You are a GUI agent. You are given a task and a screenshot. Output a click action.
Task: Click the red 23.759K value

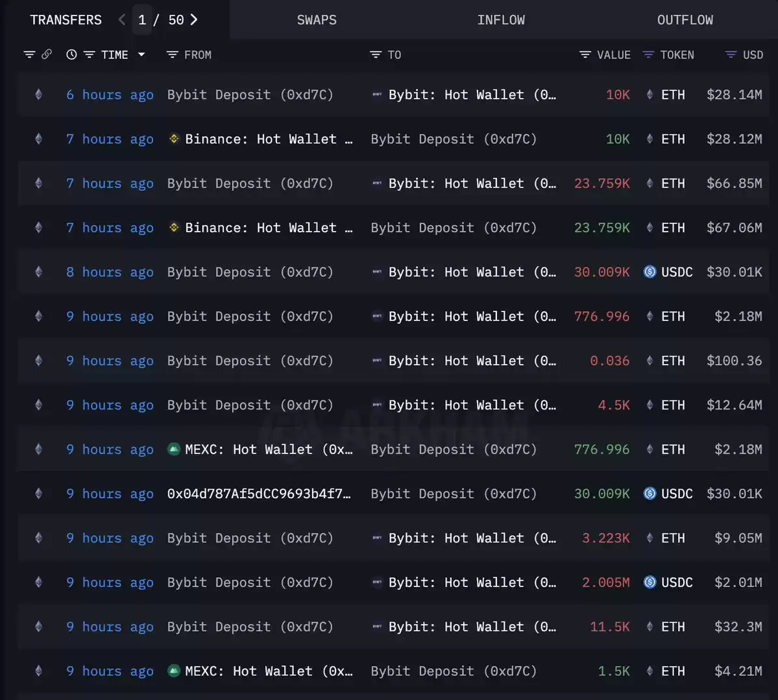(602, 184)
